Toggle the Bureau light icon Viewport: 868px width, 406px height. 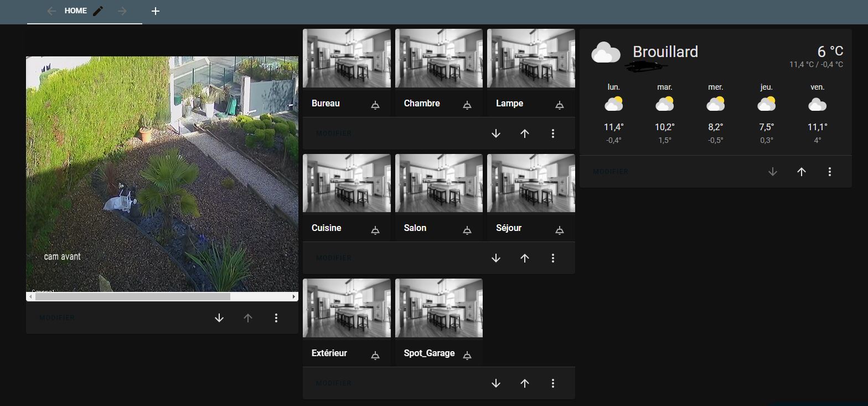(375, 105)
